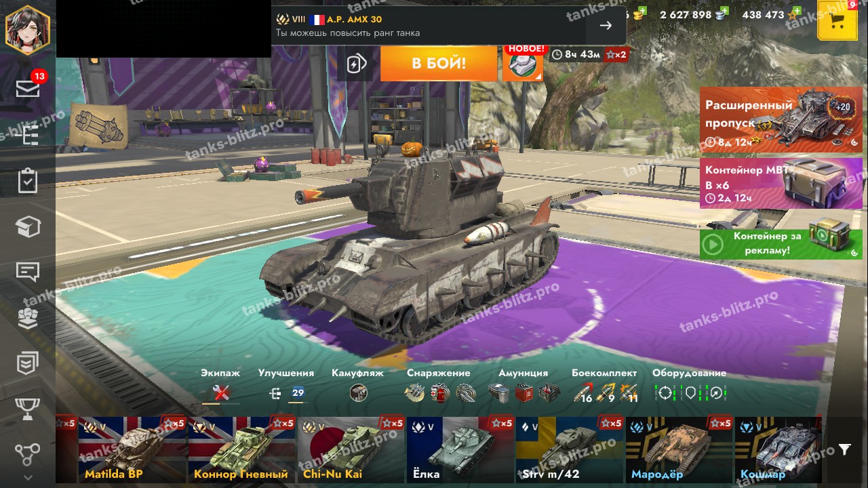The height and width of the screenshot is (488, 868).
Task: Open the shop cart icon
Action: pos(837,20)
